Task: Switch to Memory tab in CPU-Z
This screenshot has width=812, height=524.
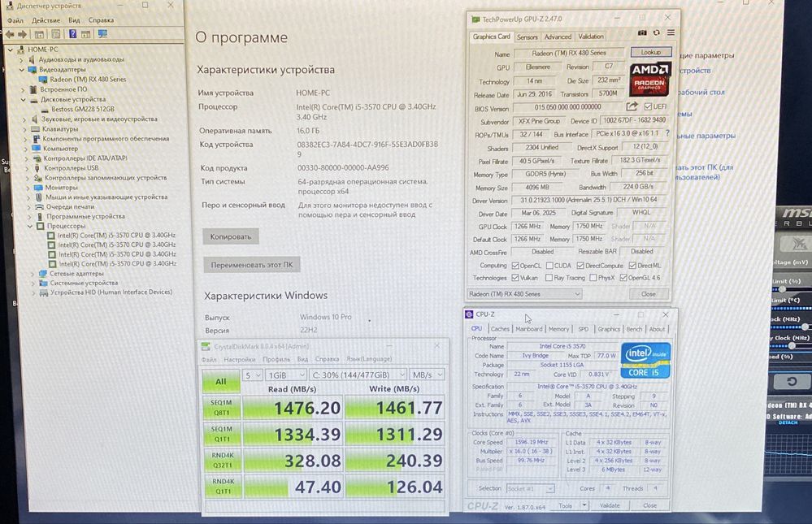Action: (x=558, y=329)
